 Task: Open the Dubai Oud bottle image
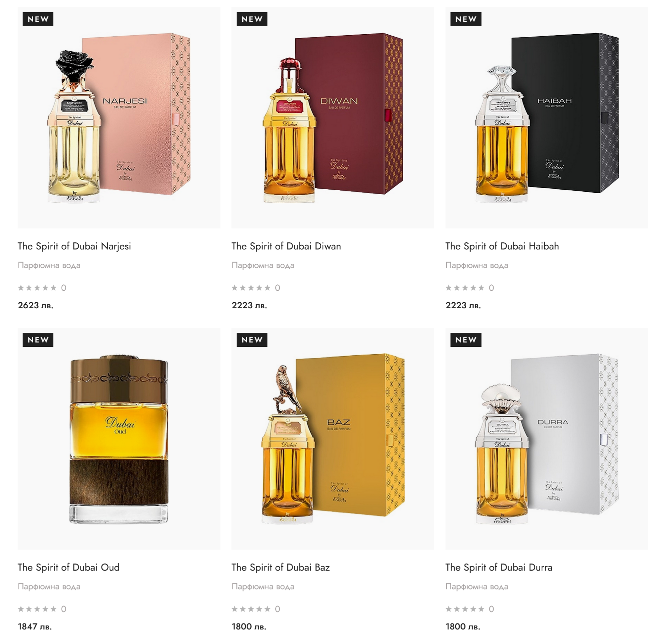pos(119,438)
